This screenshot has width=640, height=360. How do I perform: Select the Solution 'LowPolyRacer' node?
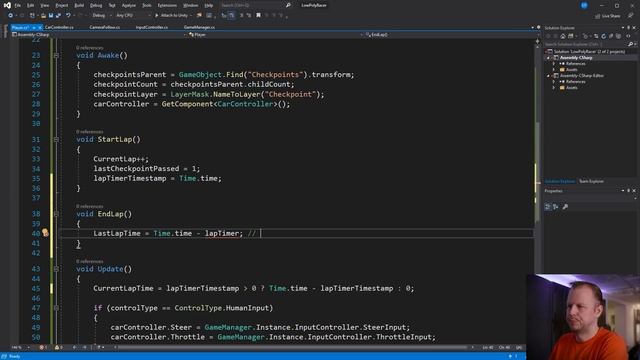click(x=589, y=51)
